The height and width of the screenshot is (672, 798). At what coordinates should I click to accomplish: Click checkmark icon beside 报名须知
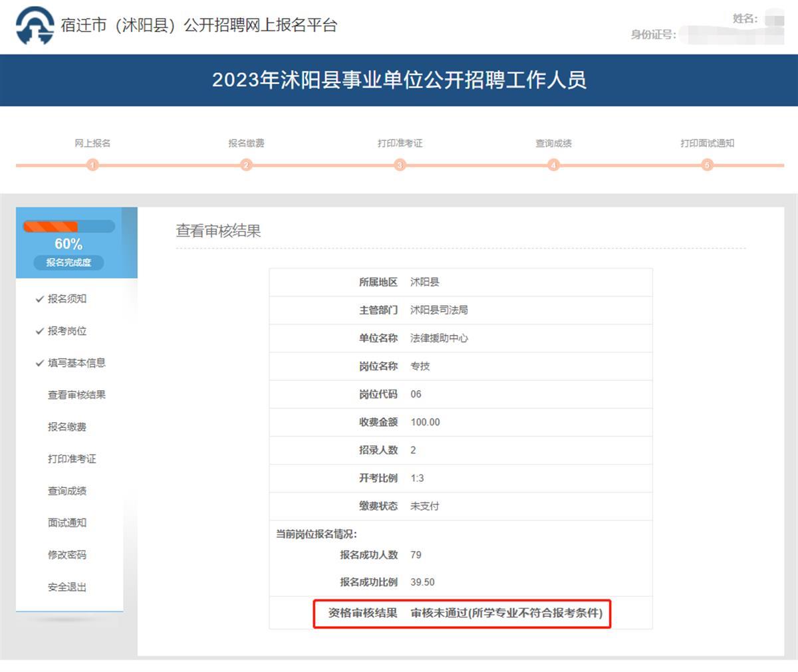click(x=39, y=299)
